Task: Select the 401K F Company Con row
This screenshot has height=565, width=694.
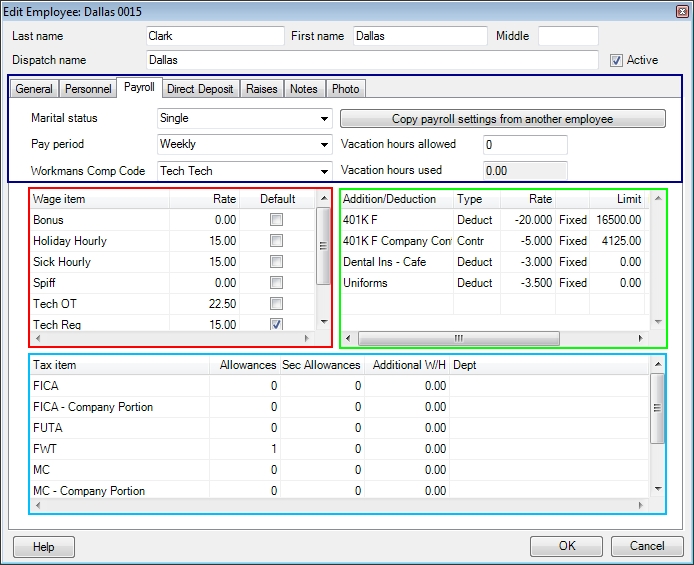Action: coord(493,241)
